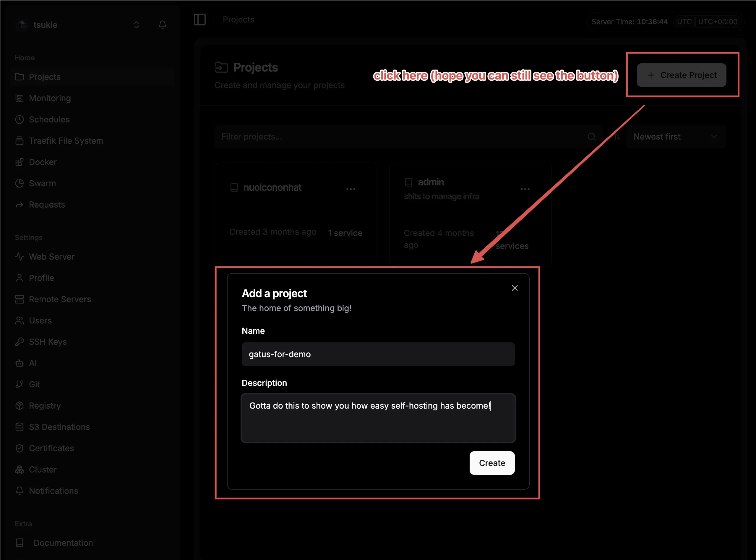
Task: Open admin project three-dots menu
Action: [x=525, y=189]
